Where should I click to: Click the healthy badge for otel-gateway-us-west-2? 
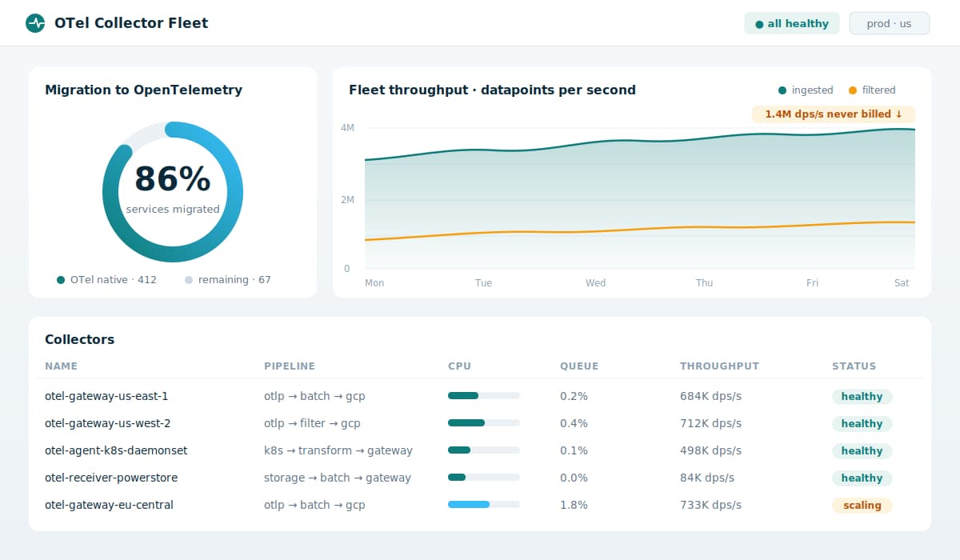(862, 424)
